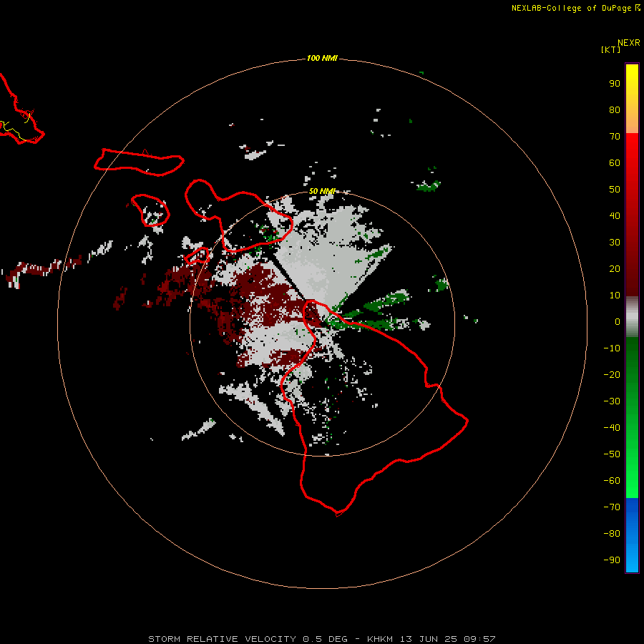The width and height of the screenshot is (644, 644).
Task: Click inside the long Molokai island outline
Action: click(x=140, y=162)
